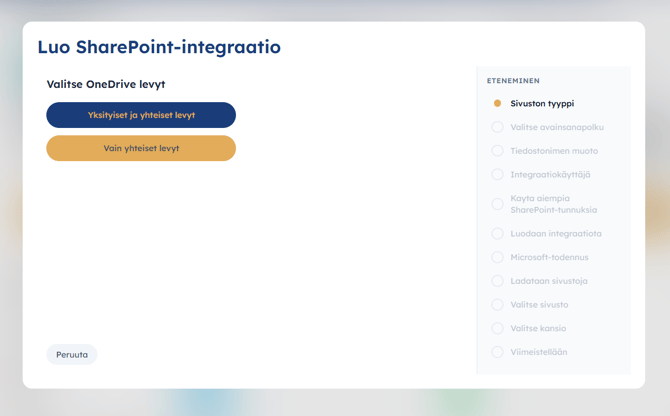Viewport: 670px width, 416px height.
Task: Click the circle beside Microsoft-todennus
Action: pos(497,257)
